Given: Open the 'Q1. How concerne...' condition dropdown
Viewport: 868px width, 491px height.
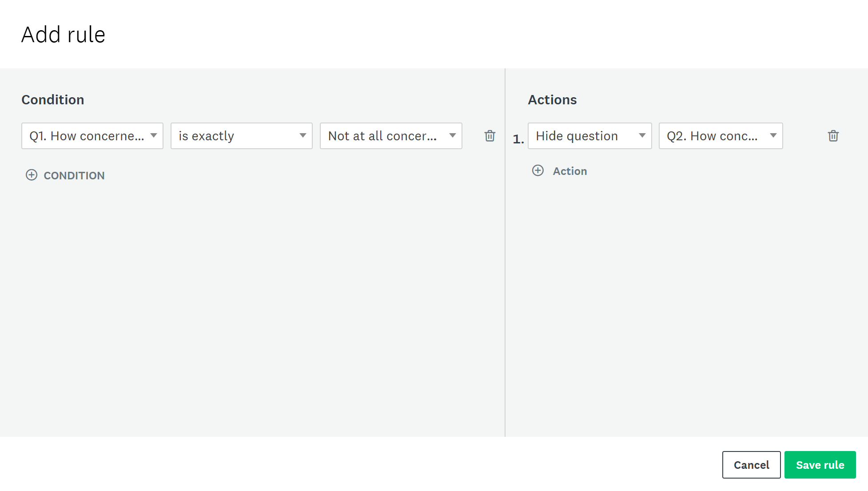Looking at the screenshot, I should tap(87, 136).
